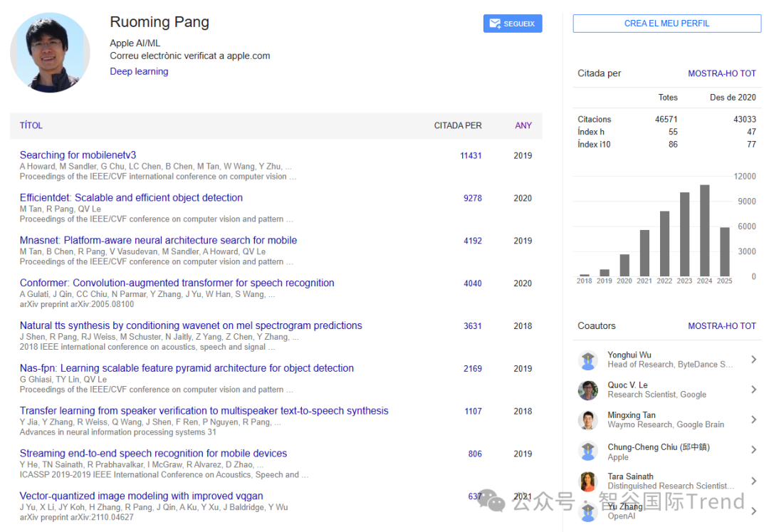Click the 2024 citations bar in chart
Screen dimensions: 769x532
tap(705, 230)
